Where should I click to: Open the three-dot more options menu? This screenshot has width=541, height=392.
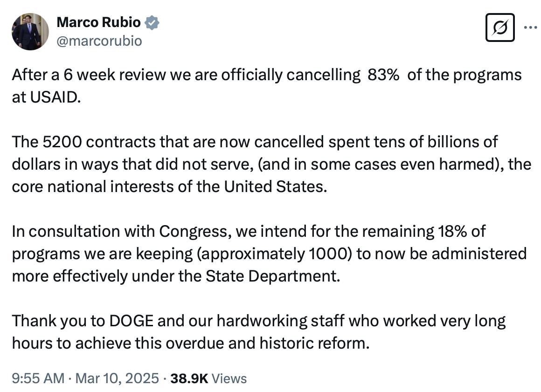click(x=530, y=27)
